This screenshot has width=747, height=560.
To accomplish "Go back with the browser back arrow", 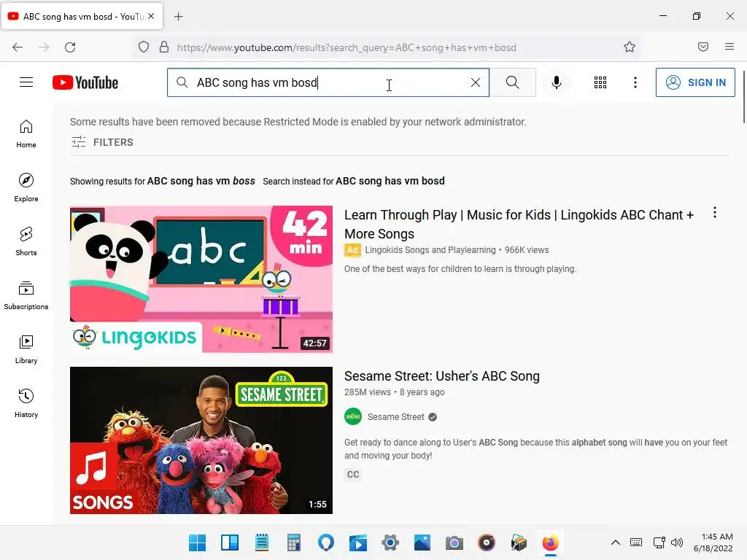I will pyautogui.click(x=18, y=47).
